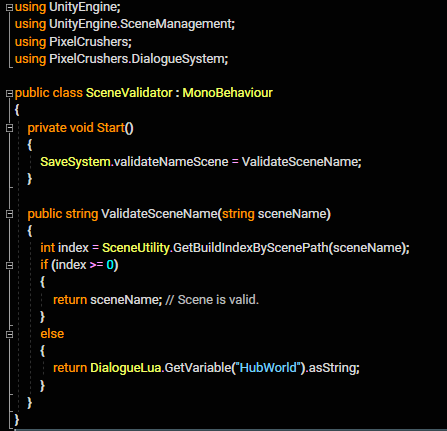
Task: Click the 'int' keyword before index
Action: [47, 248]
